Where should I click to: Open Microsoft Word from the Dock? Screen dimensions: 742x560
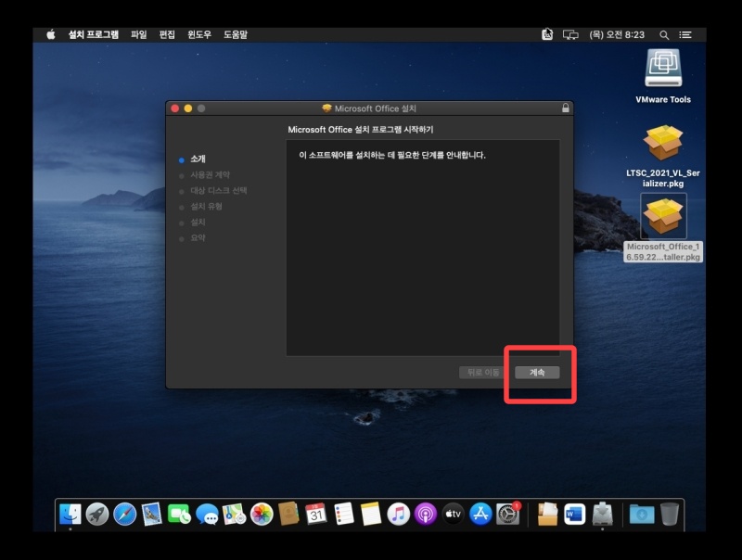click(x=574, y=514)
